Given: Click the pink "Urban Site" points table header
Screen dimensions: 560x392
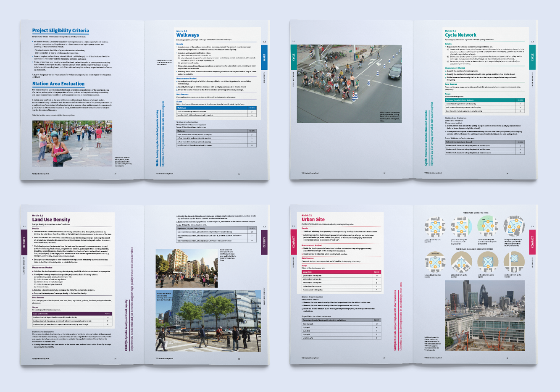Looking at the screenshot, I should [342, 272].
